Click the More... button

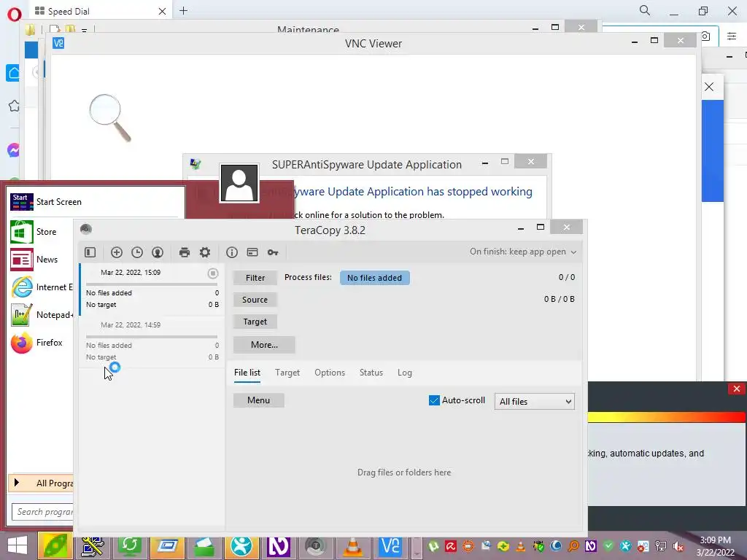(x=264, y=345)
